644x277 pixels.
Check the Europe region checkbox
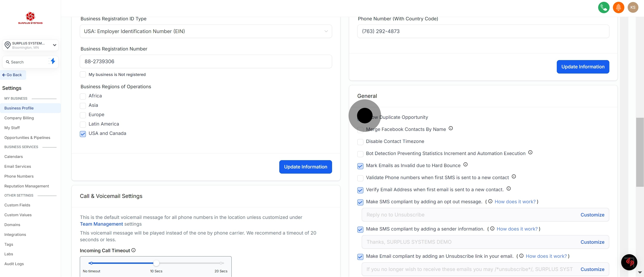(x=83, y=115)
